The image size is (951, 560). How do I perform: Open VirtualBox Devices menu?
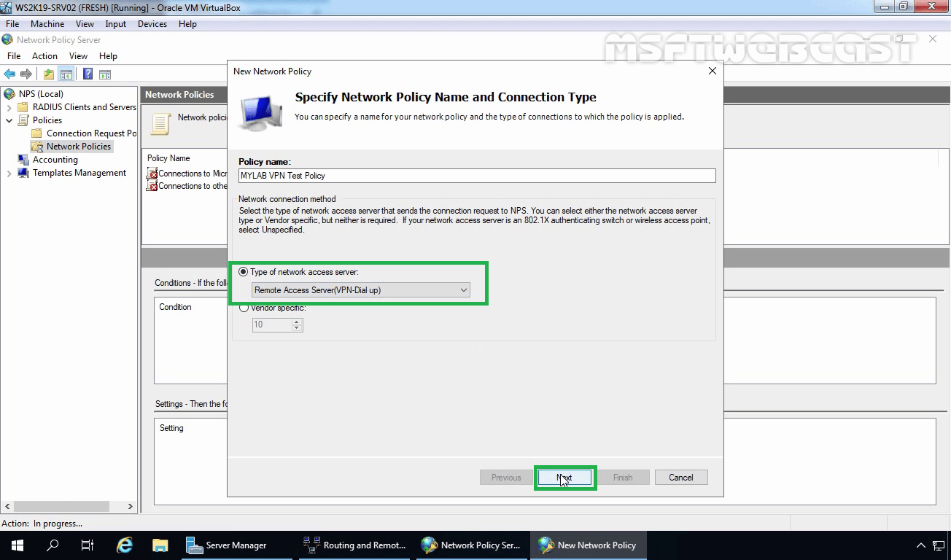[x=152, y=24]
